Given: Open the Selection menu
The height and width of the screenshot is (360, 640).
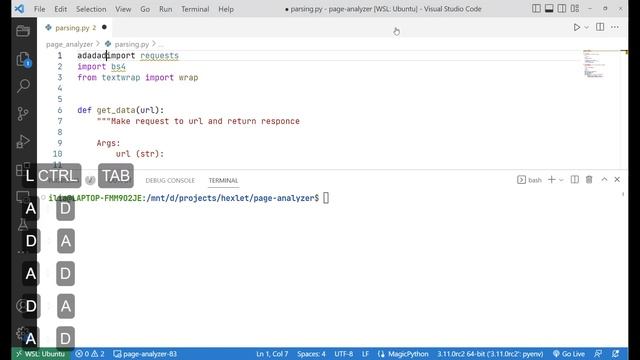Looking at the screenshot, I should point(91,9).
